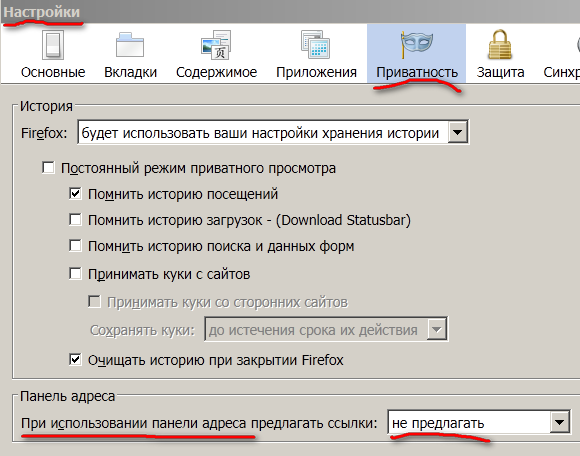Expand address bar suggestions dropdown arrow
The width and height of the screenshot is (580, 456).
(559, 422)
